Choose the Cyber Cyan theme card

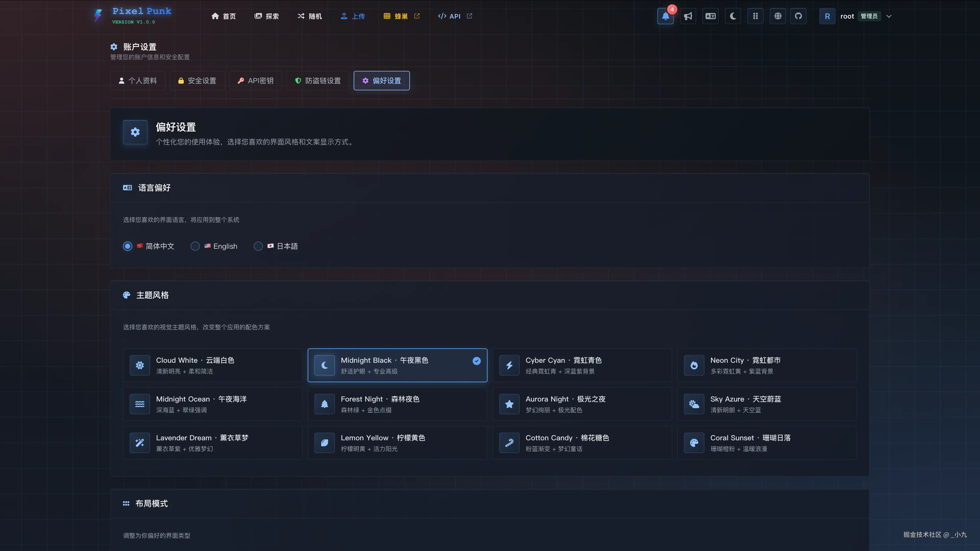tap(582, 365)
